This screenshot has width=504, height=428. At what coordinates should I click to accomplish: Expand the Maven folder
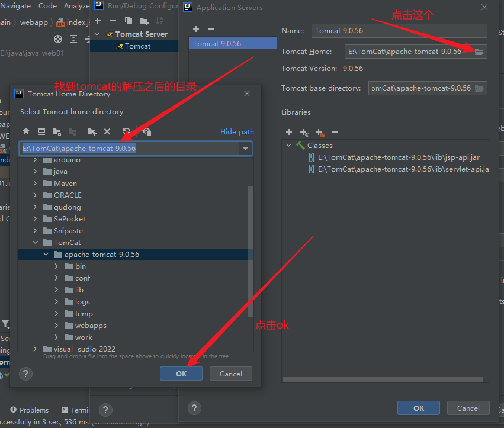click(35, 184)
